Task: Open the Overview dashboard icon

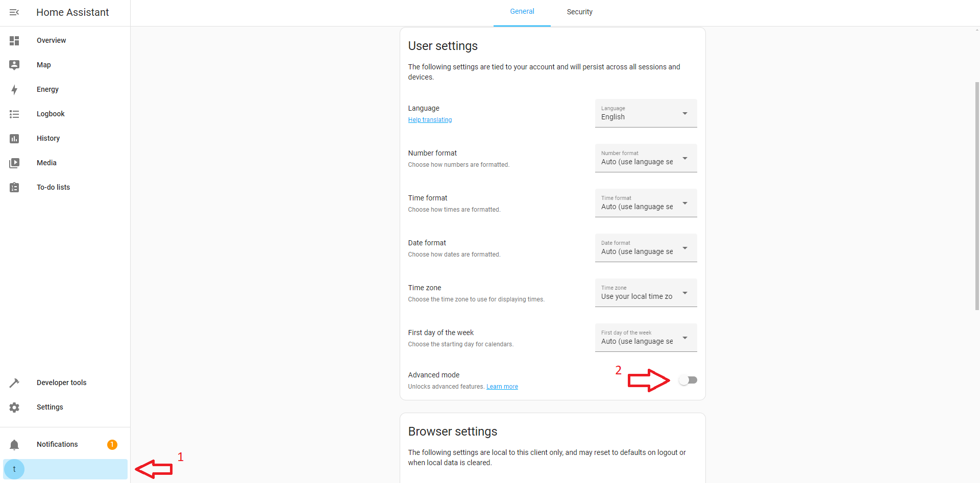Action: (14, 41)
